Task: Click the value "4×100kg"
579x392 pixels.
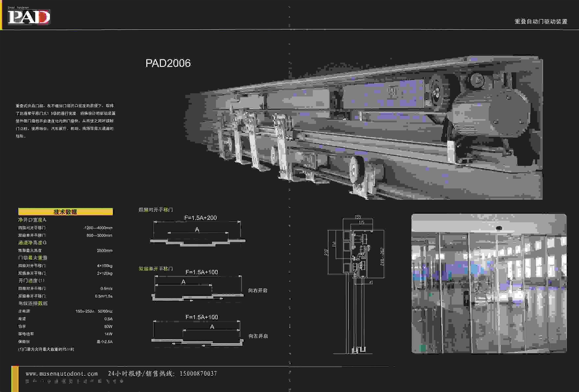Action: [105, 266]
